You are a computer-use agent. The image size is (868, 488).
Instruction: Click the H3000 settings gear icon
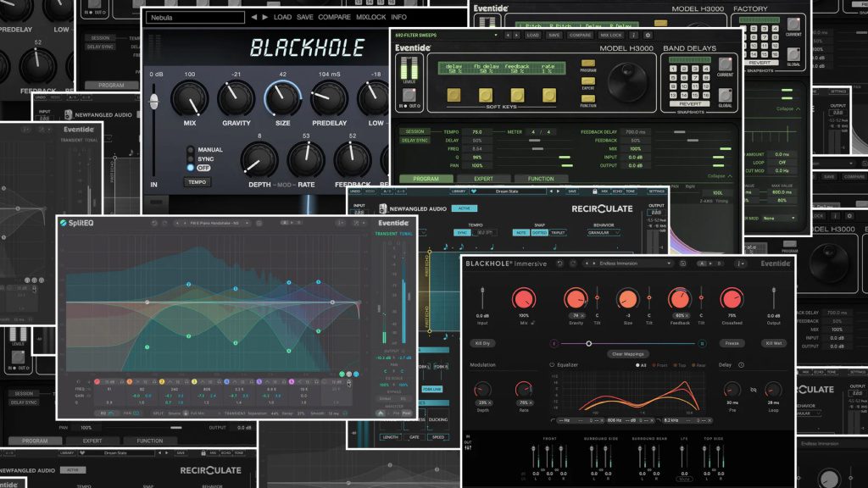[648, 36]
